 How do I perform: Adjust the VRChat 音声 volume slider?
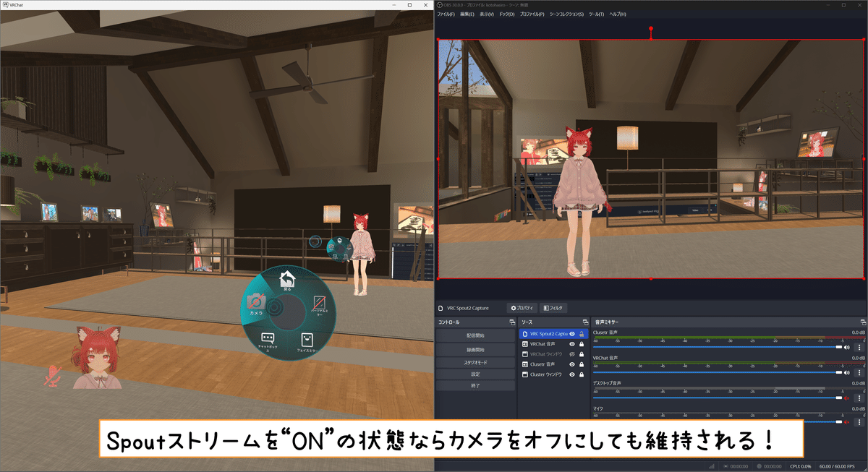(716, 372)
